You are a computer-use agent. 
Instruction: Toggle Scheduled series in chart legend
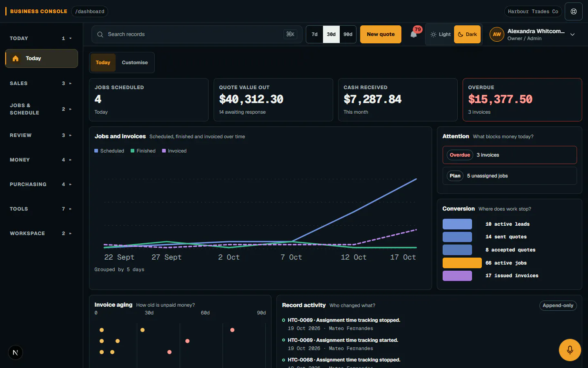point(109,151)
